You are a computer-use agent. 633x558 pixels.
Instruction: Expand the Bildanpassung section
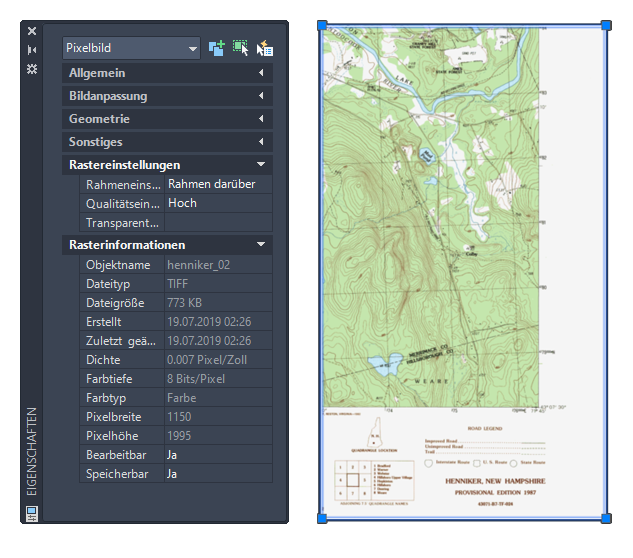(167, 96)
